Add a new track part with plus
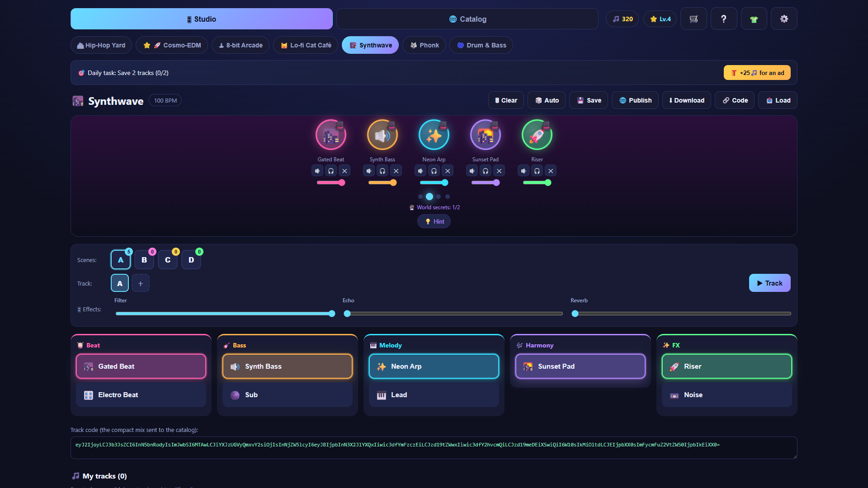Image resolution: width=868 pixels, height=488 pixels. [141, 283]
